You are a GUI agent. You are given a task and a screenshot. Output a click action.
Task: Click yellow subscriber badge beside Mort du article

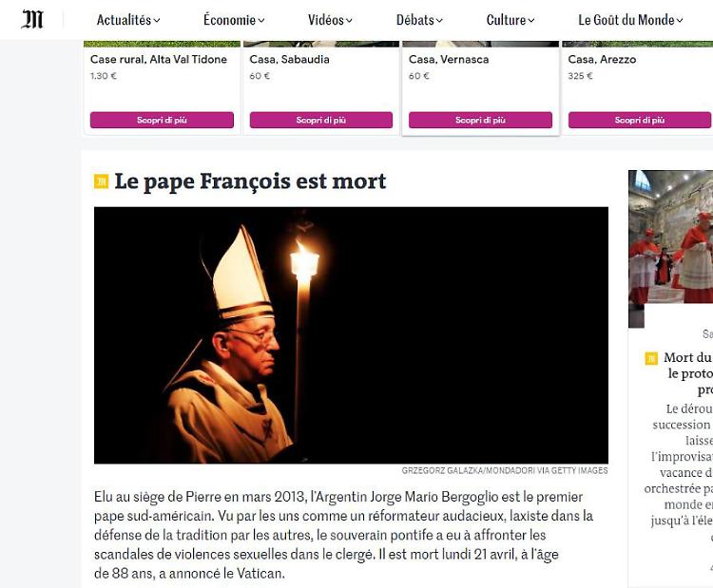tap(651, 358)
